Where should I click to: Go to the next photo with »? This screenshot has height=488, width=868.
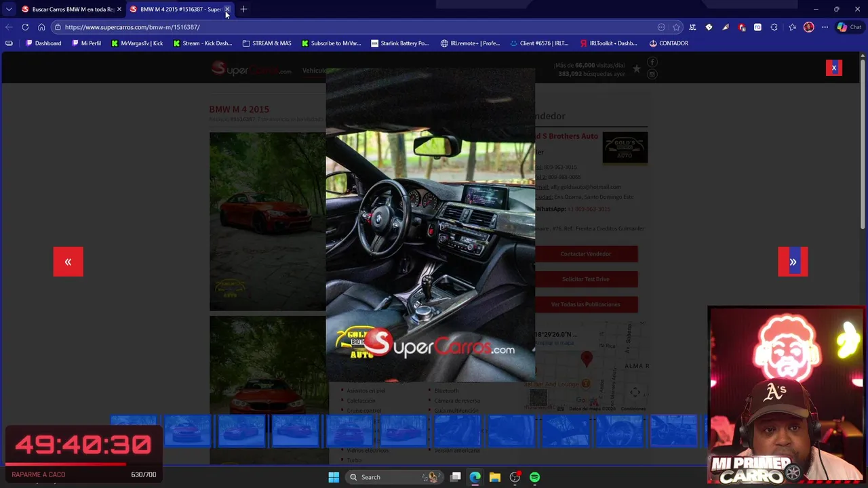(793, 262)
